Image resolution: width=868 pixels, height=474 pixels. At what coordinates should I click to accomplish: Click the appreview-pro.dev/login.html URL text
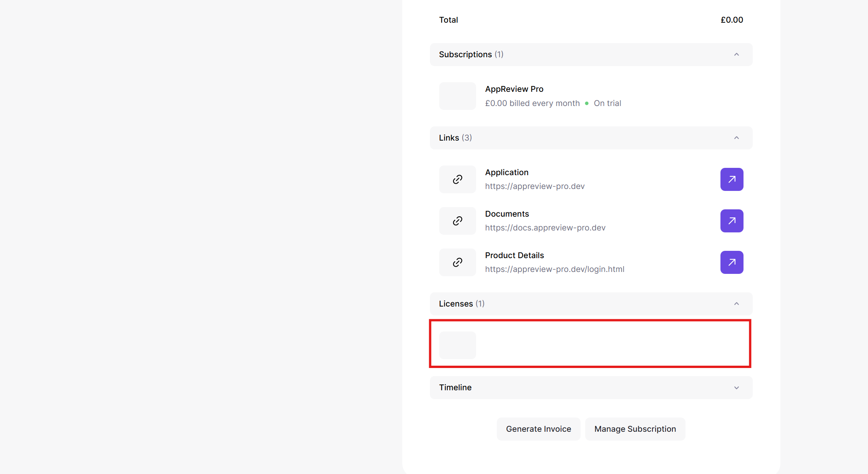[x=554, y=269]
